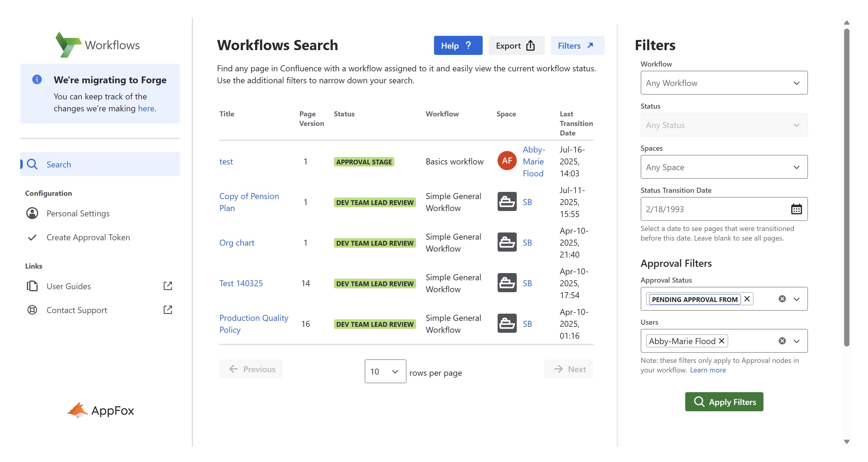The height and width of the screenshot is (462, 868).
Task: Click the Export button
Action: pyautogui.click(x=516, y=45)
